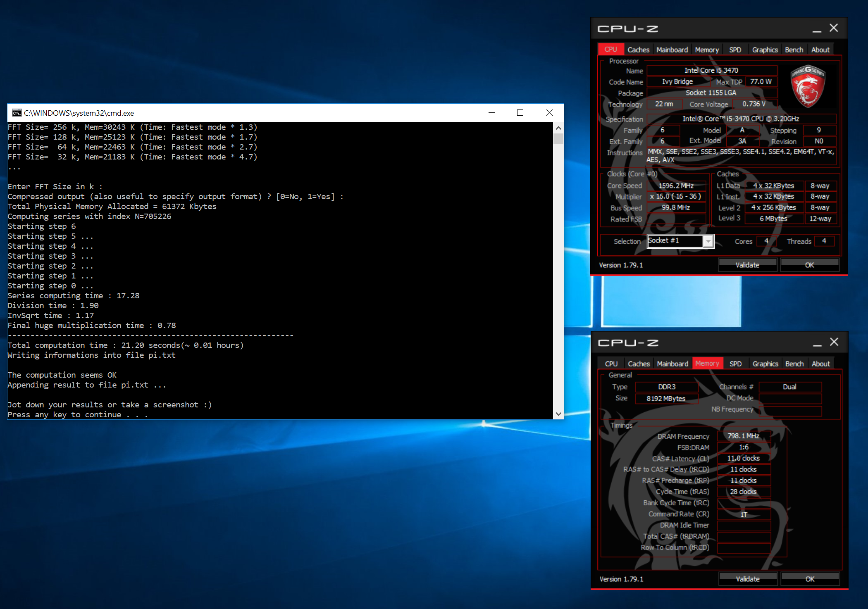Close the cmd.exe window
The height and width of the screenshot is (609, 868).
(x=549, y=113)
